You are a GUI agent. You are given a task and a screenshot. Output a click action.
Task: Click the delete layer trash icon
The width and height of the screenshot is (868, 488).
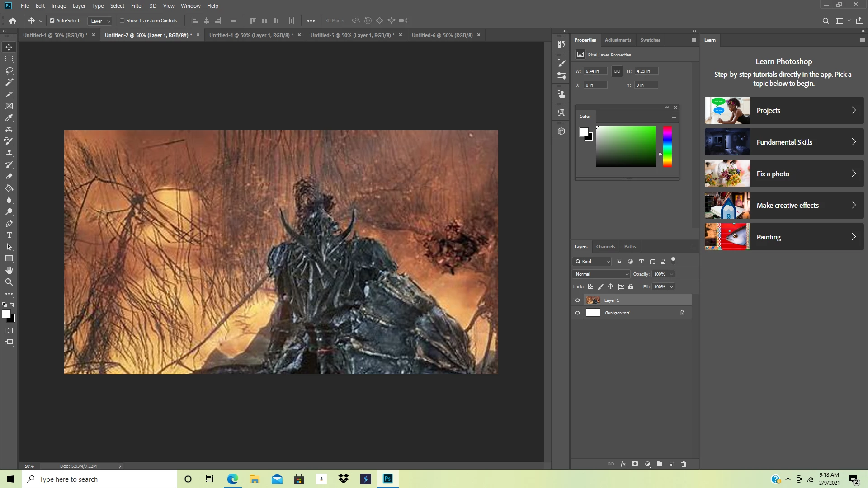coord(684,464)
